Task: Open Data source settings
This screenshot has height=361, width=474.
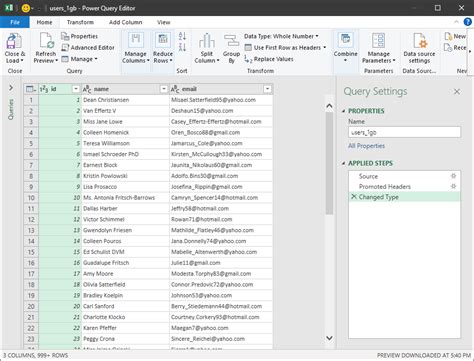Action: pos(419,49)
